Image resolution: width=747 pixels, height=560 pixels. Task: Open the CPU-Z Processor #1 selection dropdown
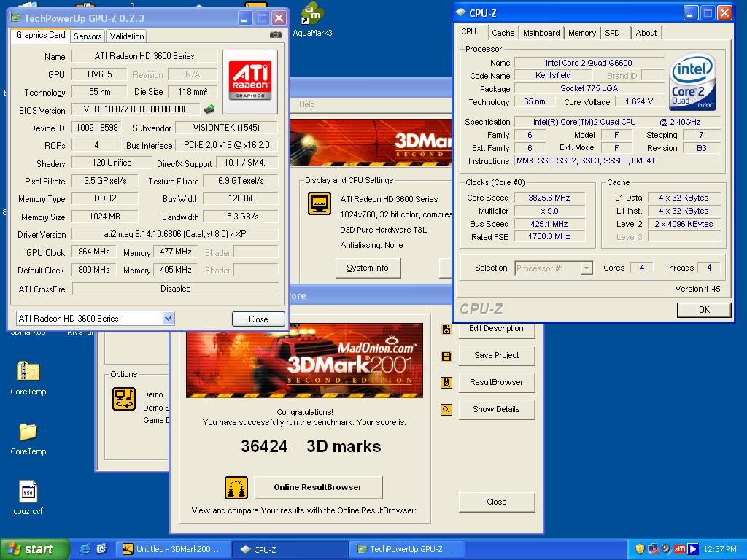pyautogui.click(x=587, y=268)
